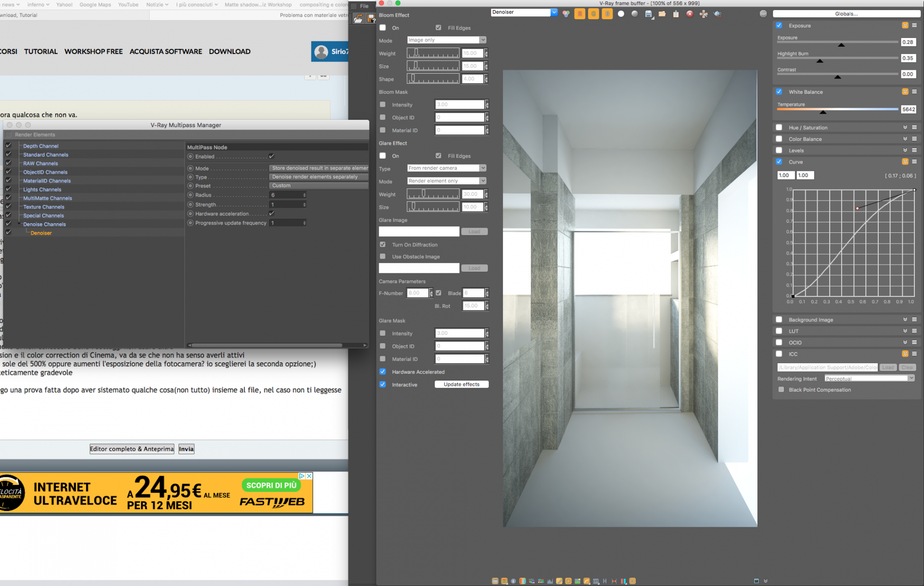924x586 pixels.
Task: Enable the Glare Effect On checkbox
Action: 382,155
